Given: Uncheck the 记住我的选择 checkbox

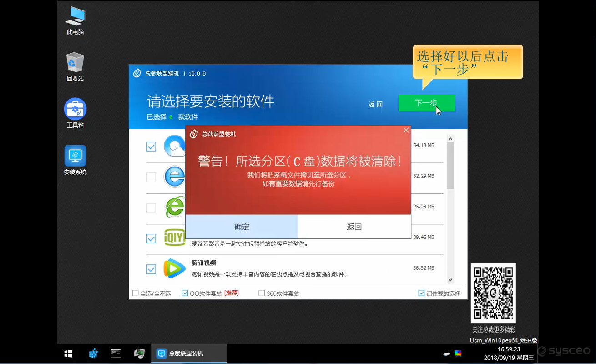Looking at the screenshot, I should pyautogui.click(x=421, y=293).
